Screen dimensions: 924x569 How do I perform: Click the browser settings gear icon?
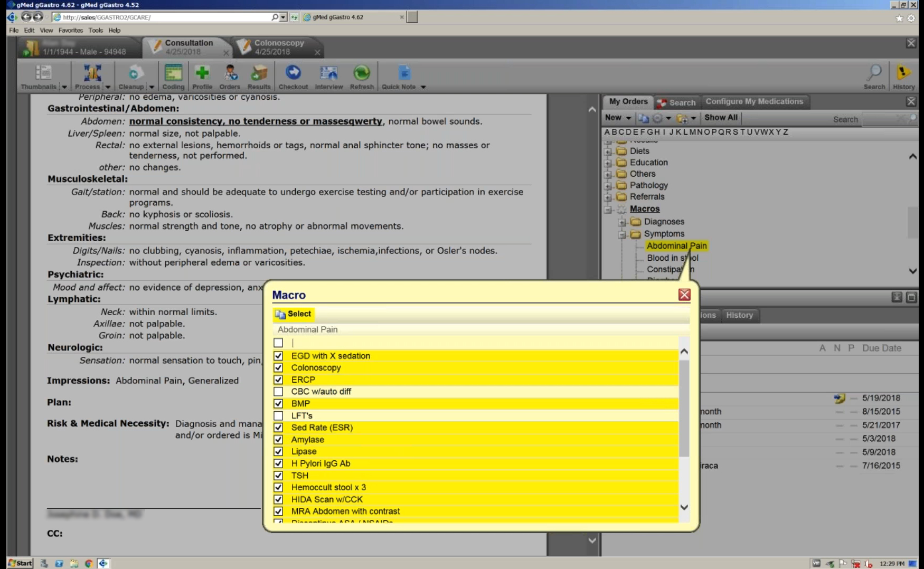[x=911, y=18]
